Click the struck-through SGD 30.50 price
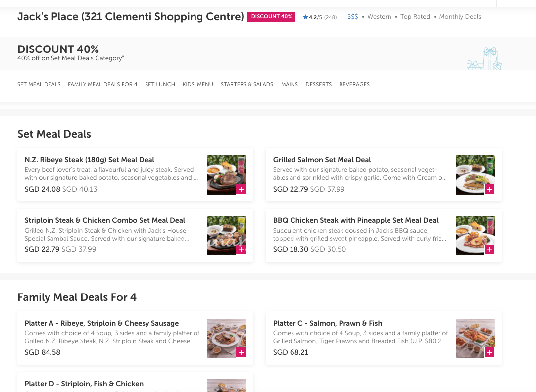This screenshot has width=536, height=392. pyautogui.click(x=328, y=249)
